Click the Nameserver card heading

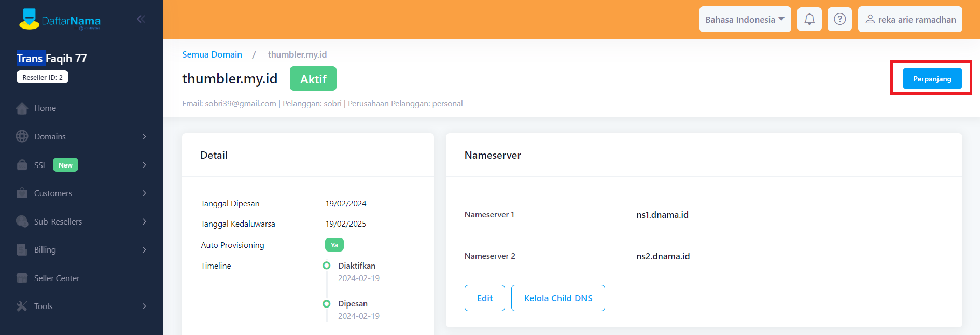pyautogui.click(x=493, y=155)
